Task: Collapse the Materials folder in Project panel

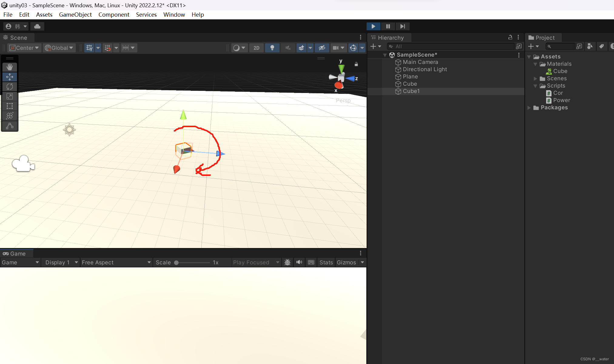Action: [x=536, y=64]
